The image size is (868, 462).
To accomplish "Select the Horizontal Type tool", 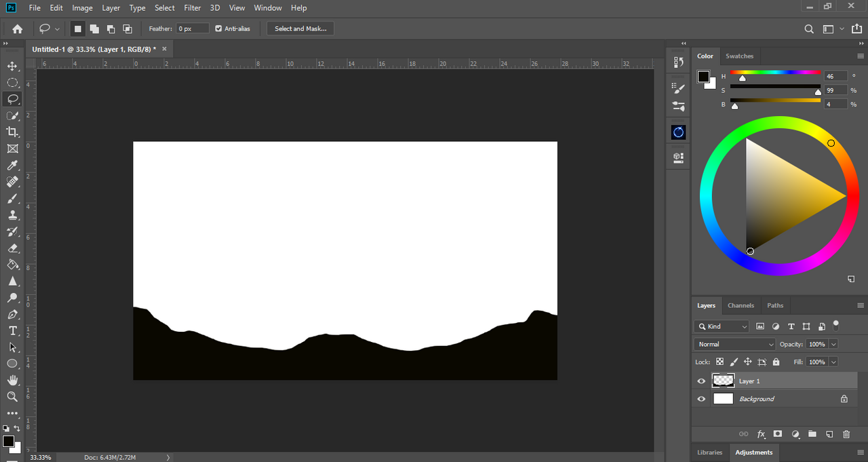I will 12,330.
